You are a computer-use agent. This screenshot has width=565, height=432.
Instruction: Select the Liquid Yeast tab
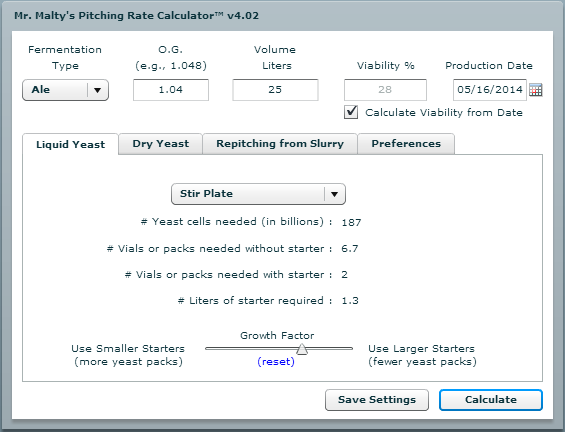click(71, 144)
